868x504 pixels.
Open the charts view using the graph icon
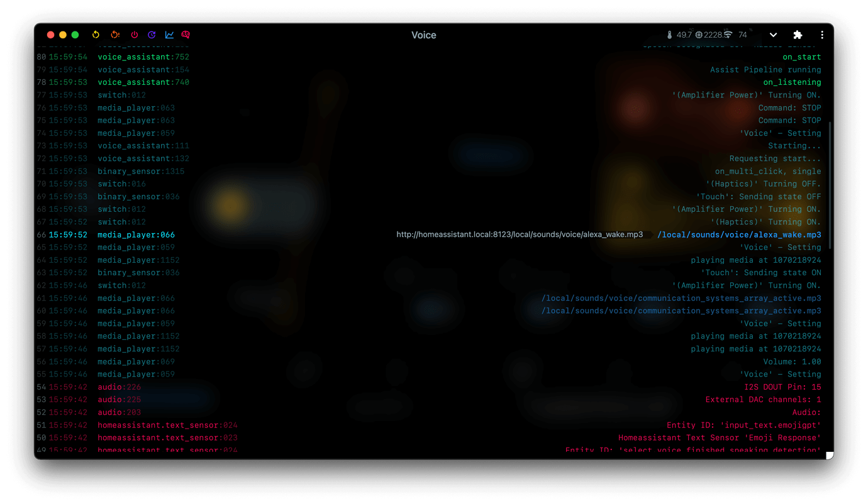coord(169,35)
